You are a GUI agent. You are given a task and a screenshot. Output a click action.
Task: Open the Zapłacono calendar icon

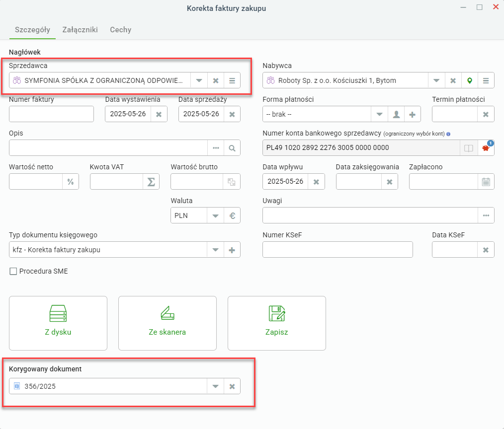486,182
